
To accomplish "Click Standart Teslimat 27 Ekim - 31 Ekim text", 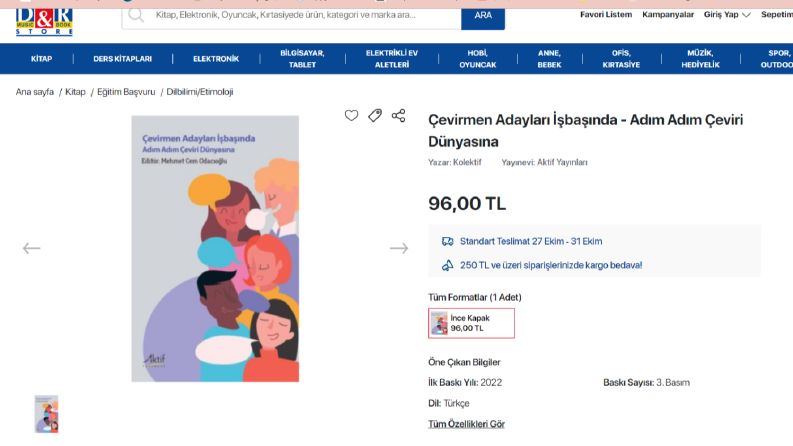I will point(531,241).
